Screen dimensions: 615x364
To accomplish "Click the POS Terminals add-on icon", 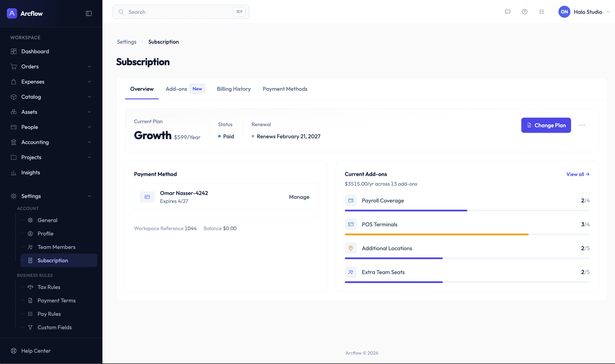I will tap(351, 224).
